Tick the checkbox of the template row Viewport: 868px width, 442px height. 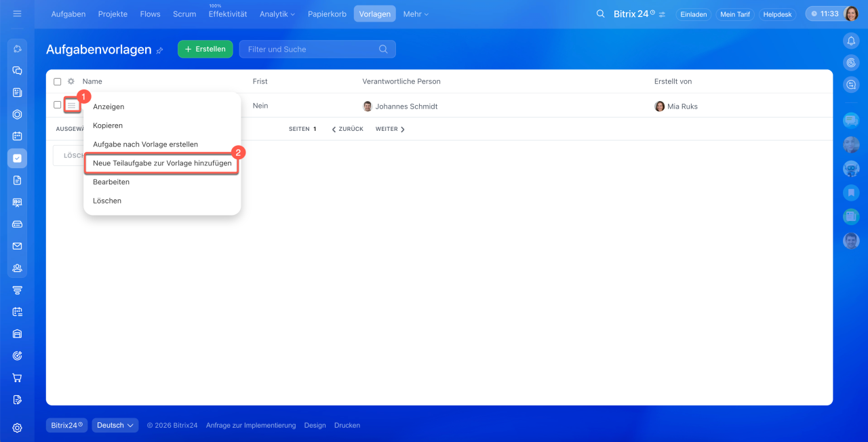[x=58, y=105]
